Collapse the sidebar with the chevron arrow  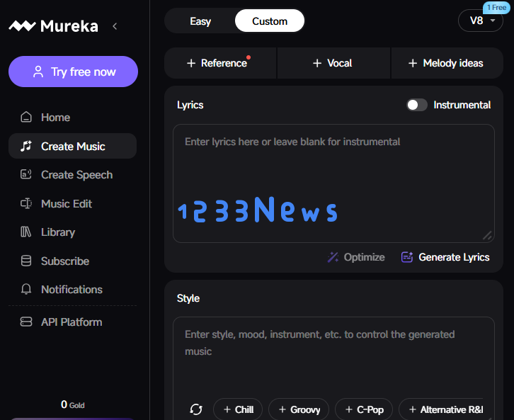click(x=115, y=26)
